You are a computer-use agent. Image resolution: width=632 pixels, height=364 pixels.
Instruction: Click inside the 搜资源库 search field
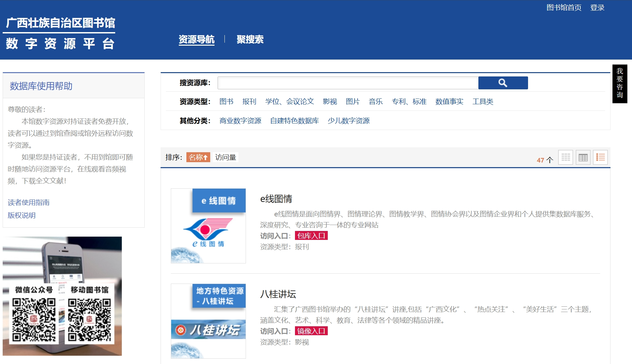coord(348,83)
